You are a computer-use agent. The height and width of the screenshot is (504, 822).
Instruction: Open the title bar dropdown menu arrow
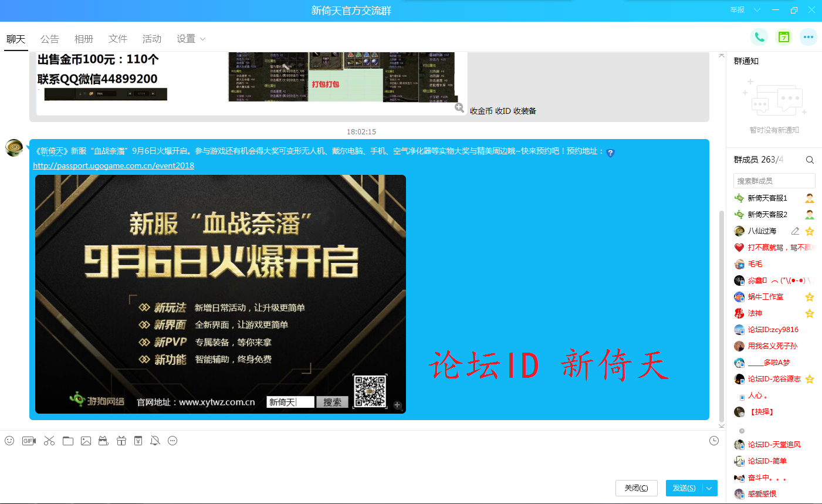(x=757, y=10)
